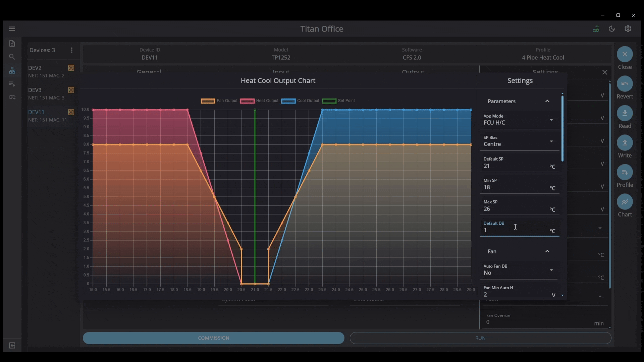Open the hamburger menu
644x362 pixels.
pyautogui.click(x=12, y=28)
